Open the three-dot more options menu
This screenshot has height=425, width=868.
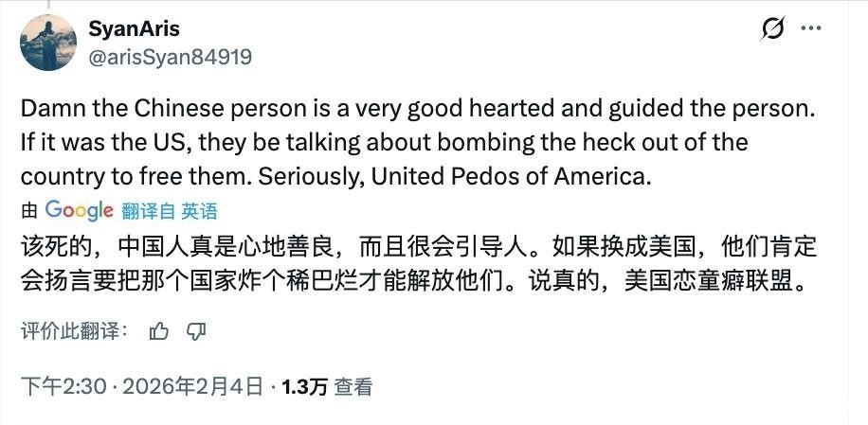811,28
